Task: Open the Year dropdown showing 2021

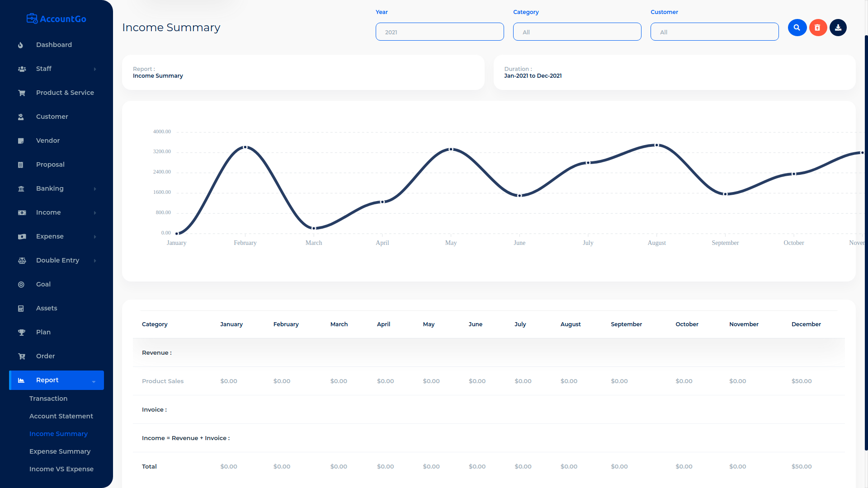Action: click(439, 32)
